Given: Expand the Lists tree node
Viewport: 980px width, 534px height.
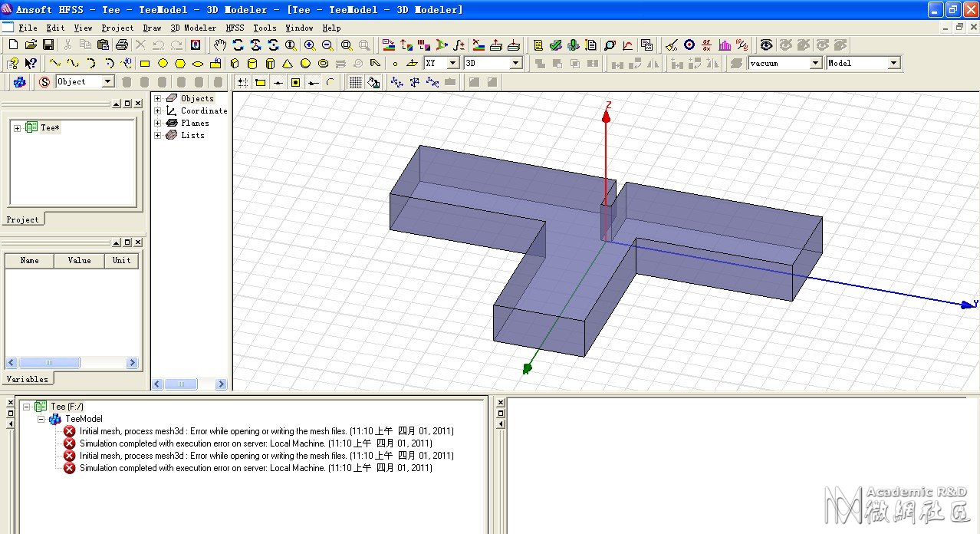Looking at the screenshot, I should pyautogui.click(x=158, y=135).
